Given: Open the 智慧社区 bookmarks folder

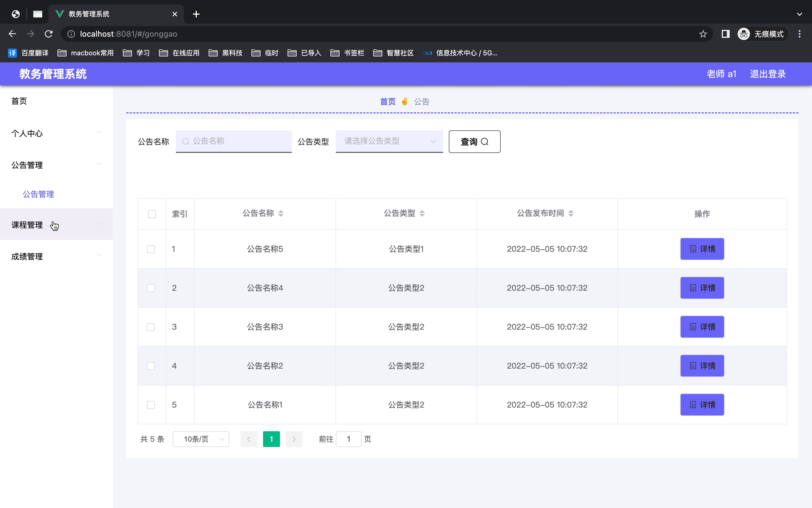Looking at the screenshot, I should click(394, 53).
